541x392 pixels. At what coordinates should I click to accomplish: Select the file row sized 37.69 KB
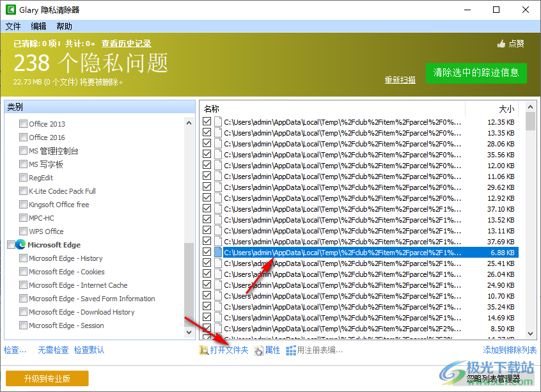pos(361,241)
